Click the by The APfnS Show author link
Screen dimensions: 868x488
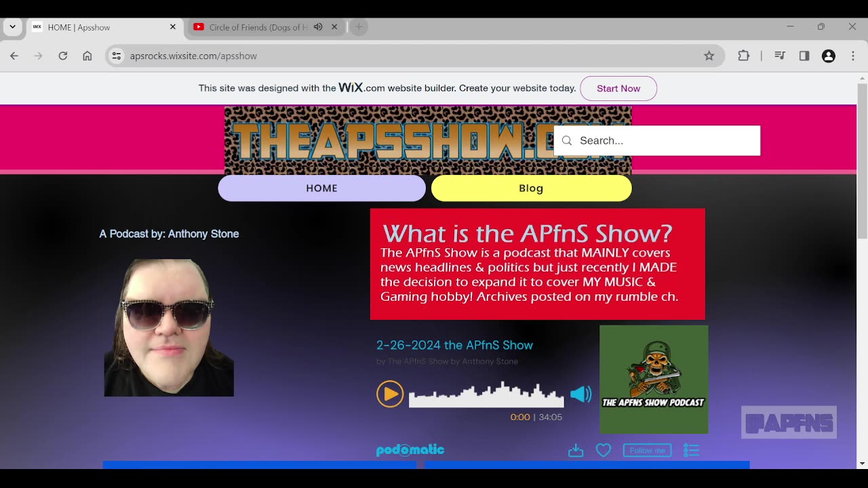(447, 361)
